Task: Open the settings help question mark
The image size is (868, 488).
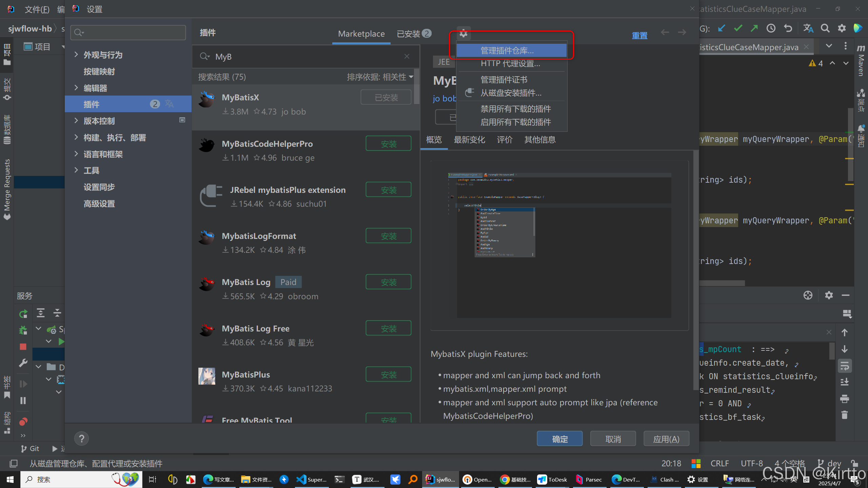Action: [81, 439]
